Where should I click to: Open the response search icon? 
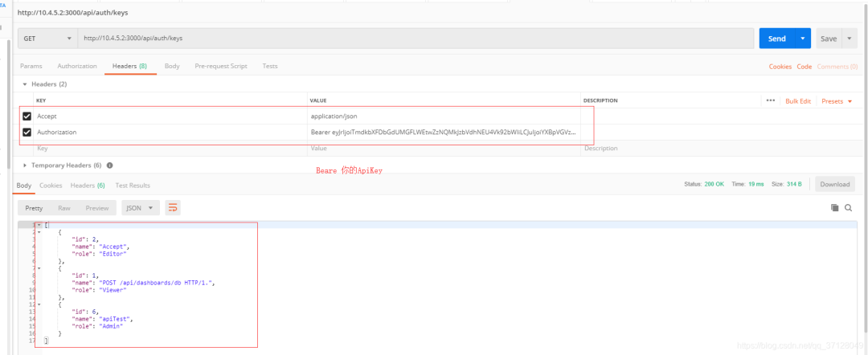click(848, 208)
